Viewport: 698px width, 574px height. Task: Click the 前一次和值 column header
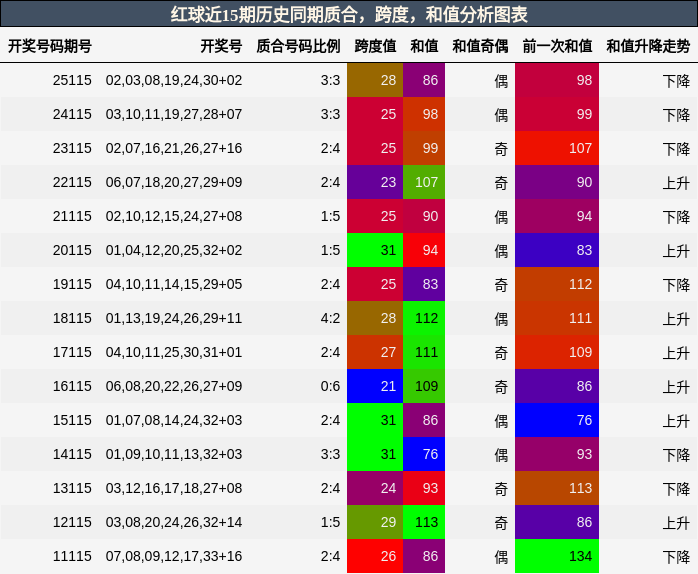557,46
